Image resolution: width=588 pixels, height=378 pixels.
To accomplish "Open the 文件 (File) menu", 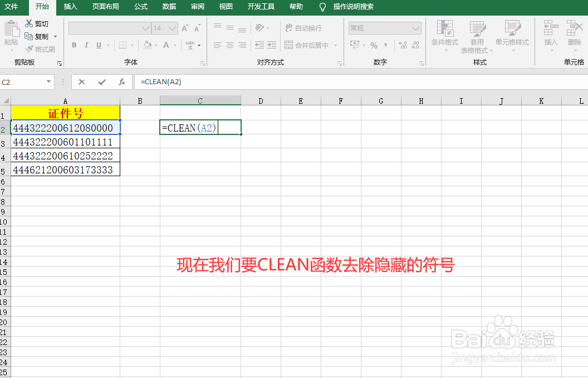I will pos(13,7).
